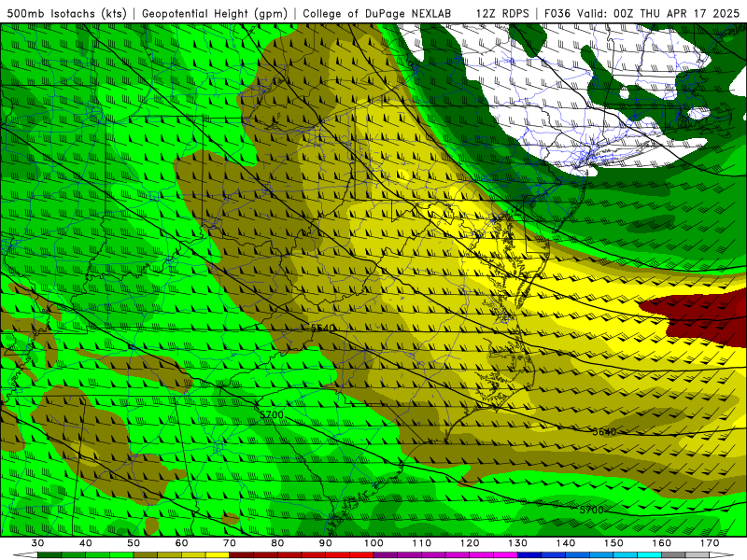
Task: Click the 30 value on the color scale
Action: pyautogui.click(x=37, y=543)
